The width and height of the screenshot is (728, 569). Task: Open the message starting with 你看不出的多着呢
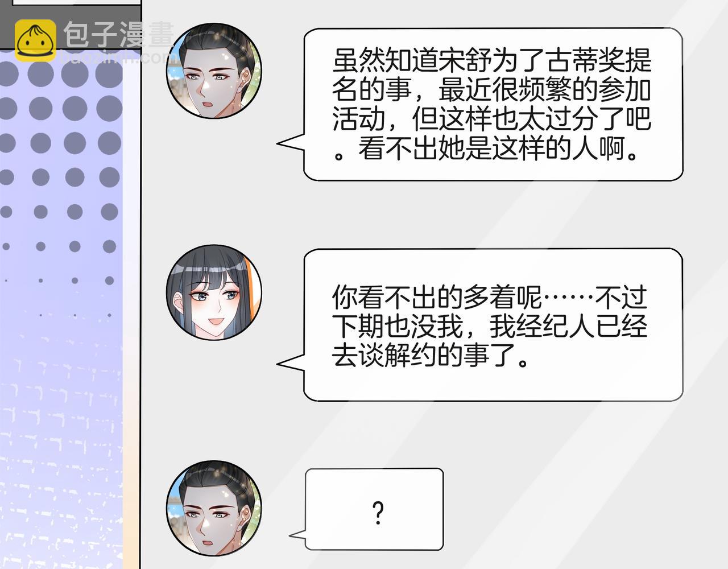point(493,324)
